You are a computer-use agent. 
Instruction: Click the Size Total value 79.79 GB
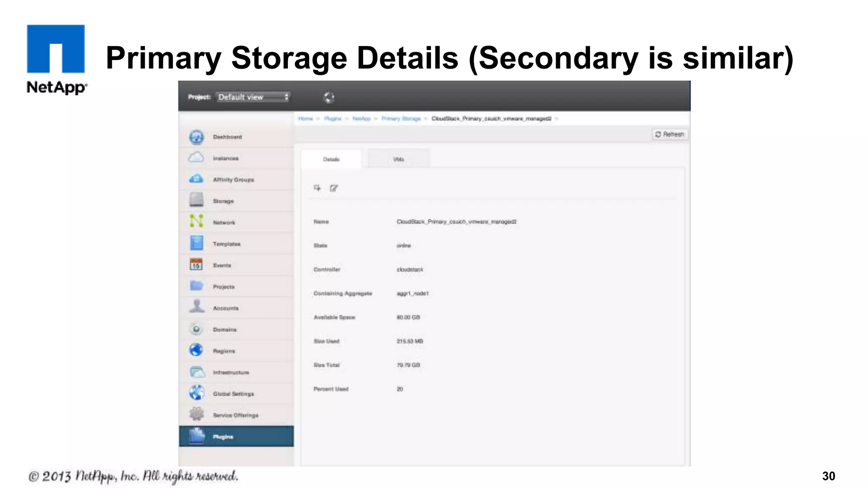tap(408, 365)
